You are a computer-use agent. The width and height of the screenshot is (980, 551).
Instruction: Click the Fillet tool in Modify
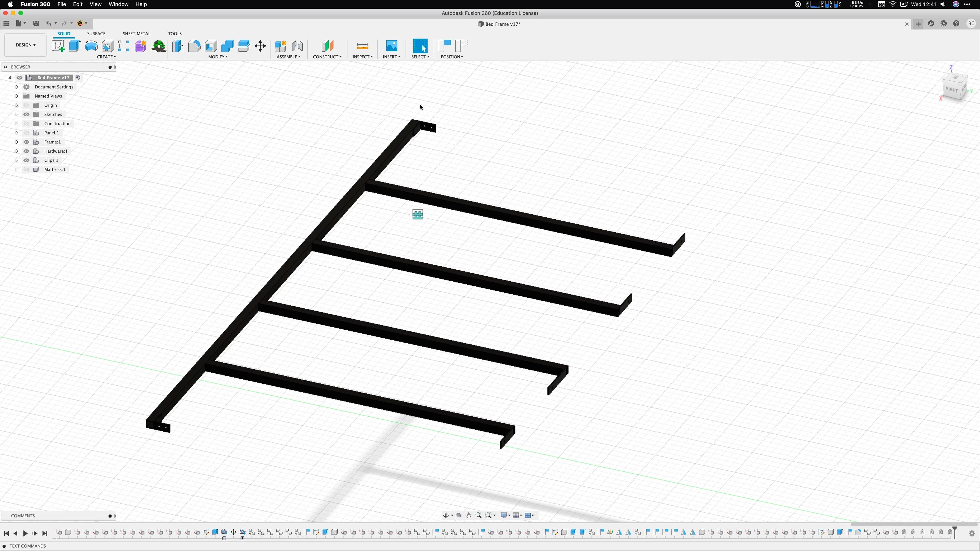point(194,46)
